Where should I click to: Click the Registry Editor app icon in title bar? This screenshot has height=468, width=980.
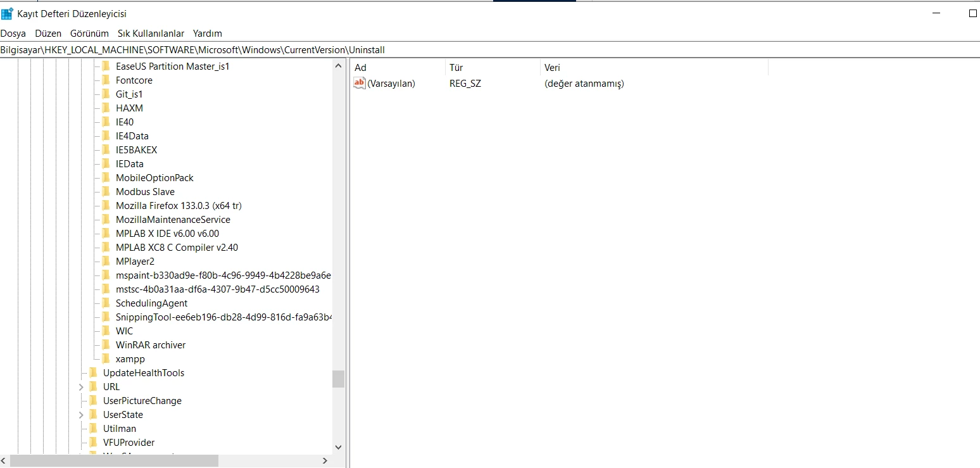click(7, 14)
